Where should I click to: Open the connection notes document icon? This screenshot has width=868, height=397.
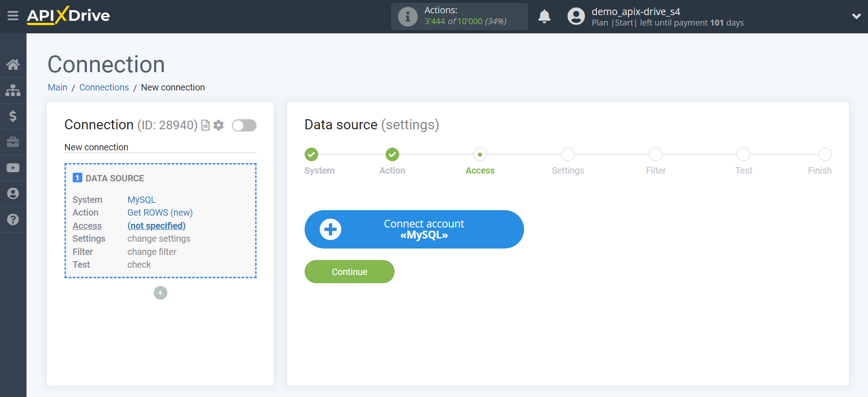pos(206,125)
